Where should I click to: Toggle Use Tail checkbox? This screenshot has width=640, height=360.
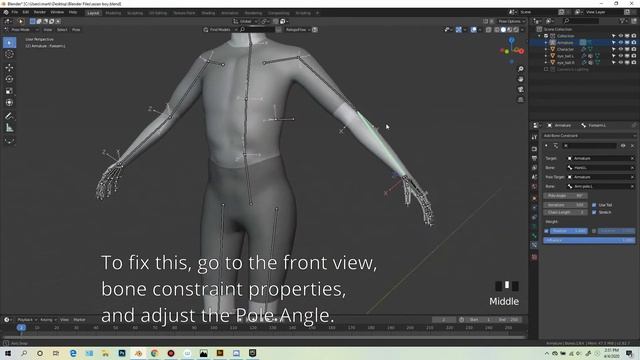click(594, 205)
